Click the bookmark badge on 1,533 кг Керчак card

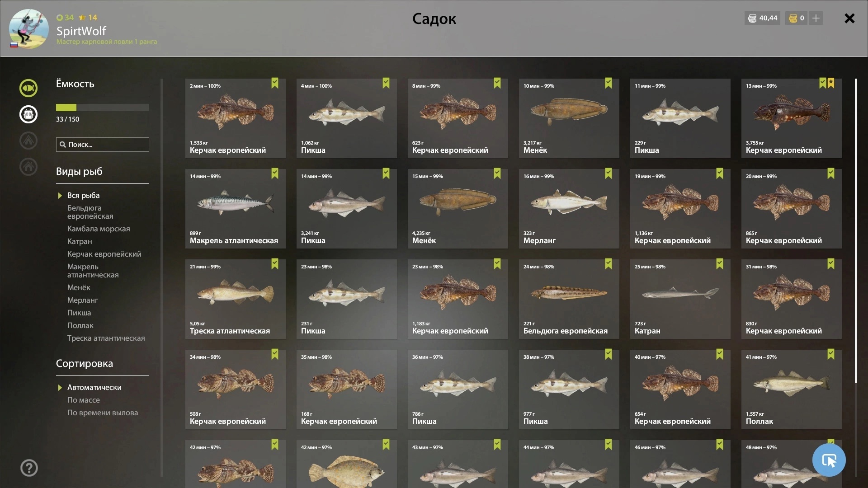[x=275, y=83]
